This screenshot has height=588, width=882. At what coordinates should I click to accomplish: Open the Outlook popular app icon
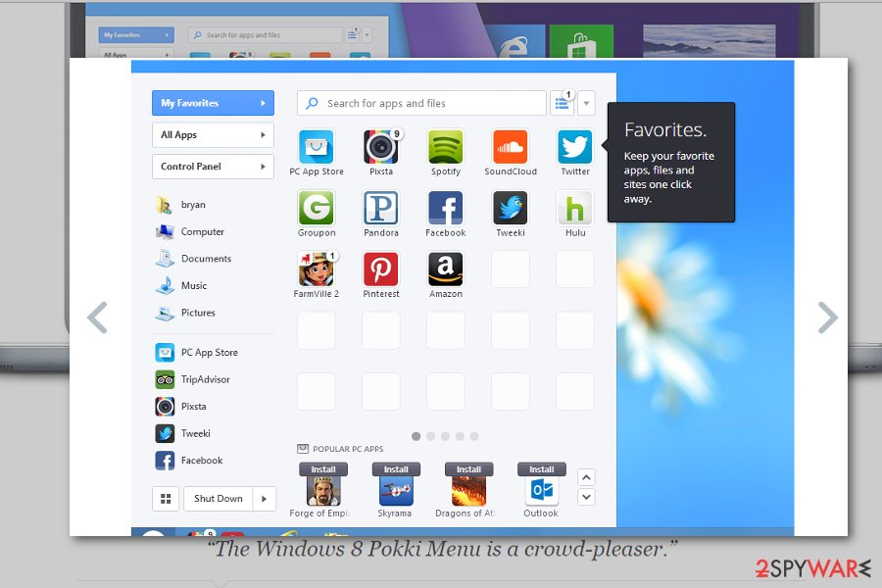542,491
